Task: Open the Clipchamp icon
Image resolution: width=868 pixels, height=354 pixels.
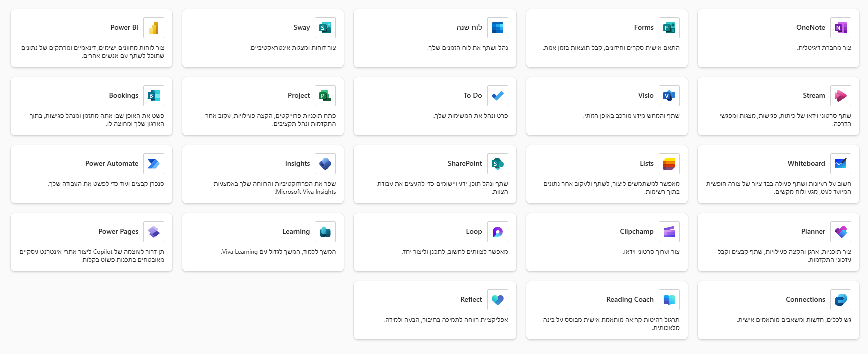Action: [x=669, y=232]
